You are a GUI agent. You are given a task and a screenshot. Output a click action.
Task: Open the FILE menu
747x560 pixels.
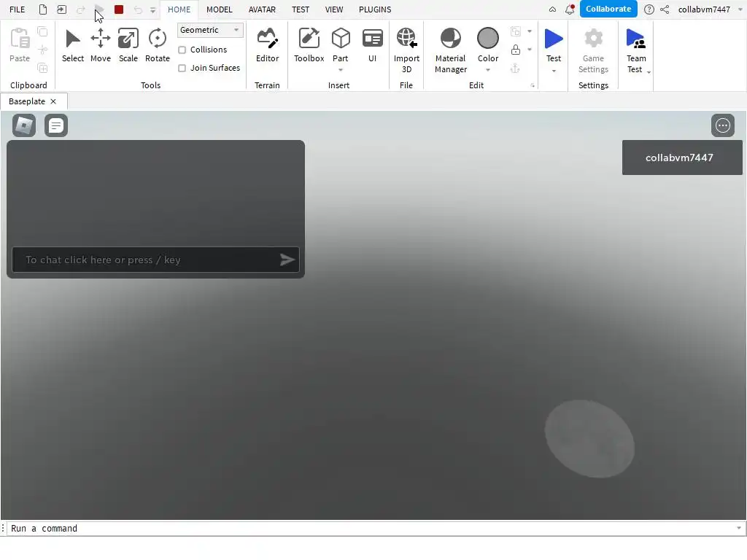pos(18,9)
